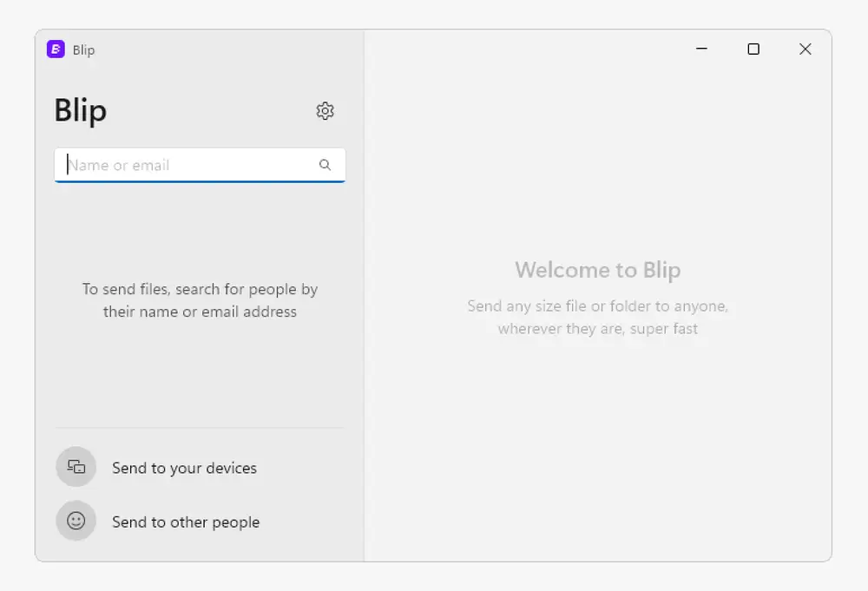Choose Send to your devices
868x591 pixels.
tap(184, 468)
